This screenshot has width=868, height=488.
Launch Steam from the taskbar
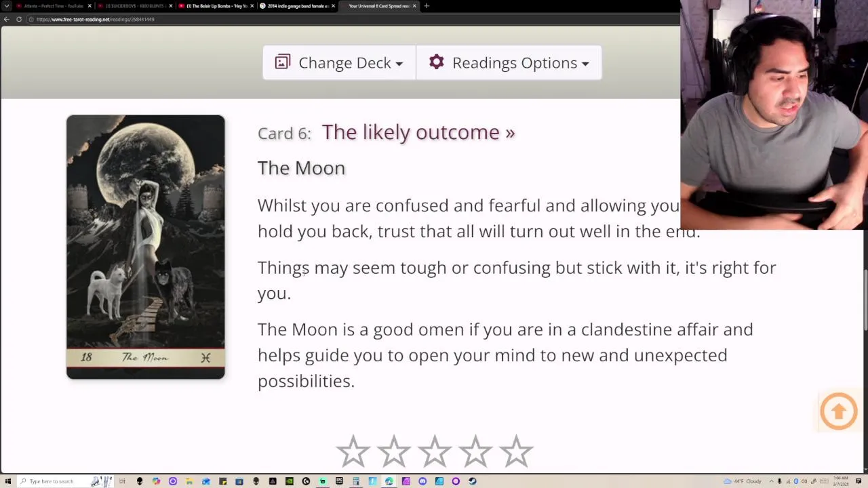click(472, 481)
